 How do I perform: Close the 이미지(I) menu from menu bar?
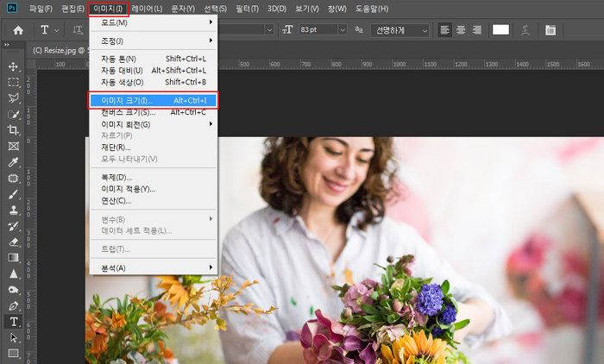[108, 9]
